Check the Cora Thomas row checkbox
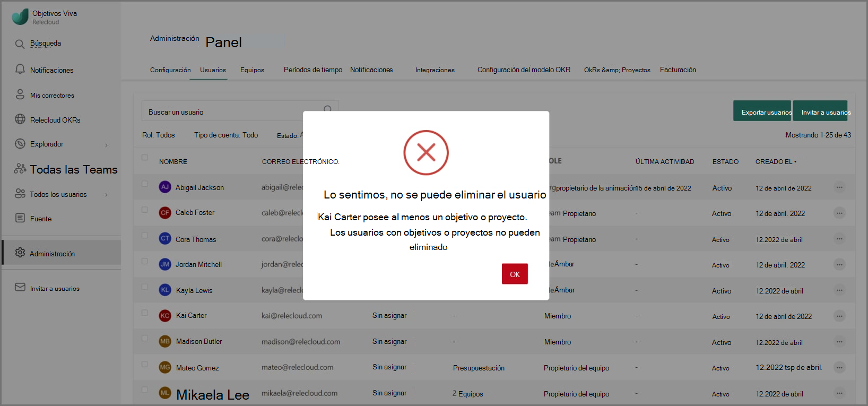Viewport: 868px width, 406px height. tap(144, 235)
